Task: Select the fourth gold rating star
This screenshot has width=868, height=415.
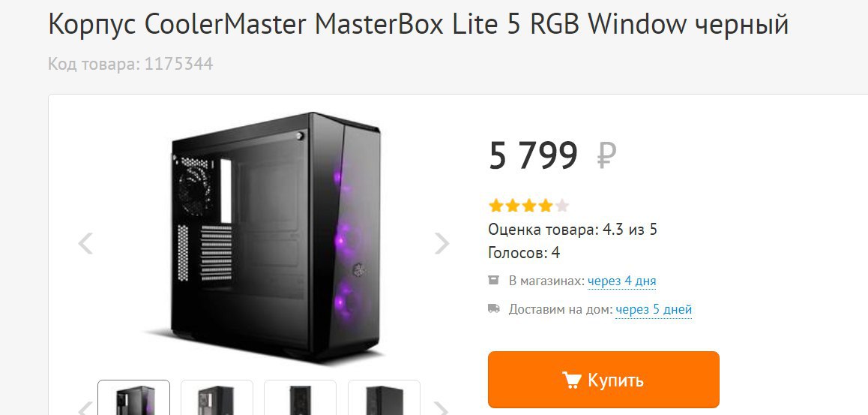Action: [x=545, y=206]
